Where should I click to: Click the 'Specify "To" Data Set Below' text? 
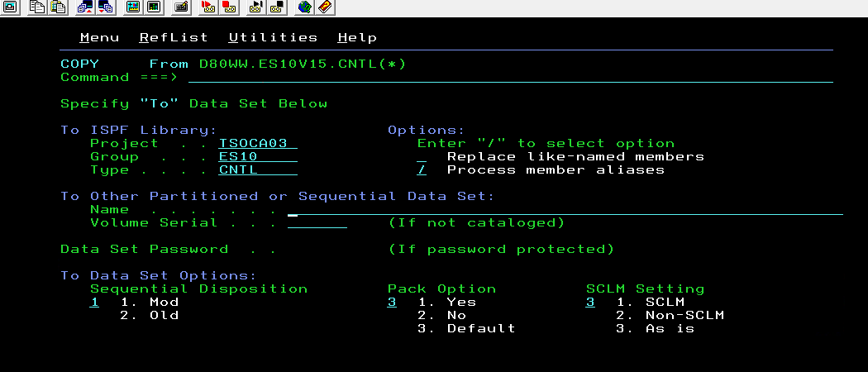pos(193,104)
